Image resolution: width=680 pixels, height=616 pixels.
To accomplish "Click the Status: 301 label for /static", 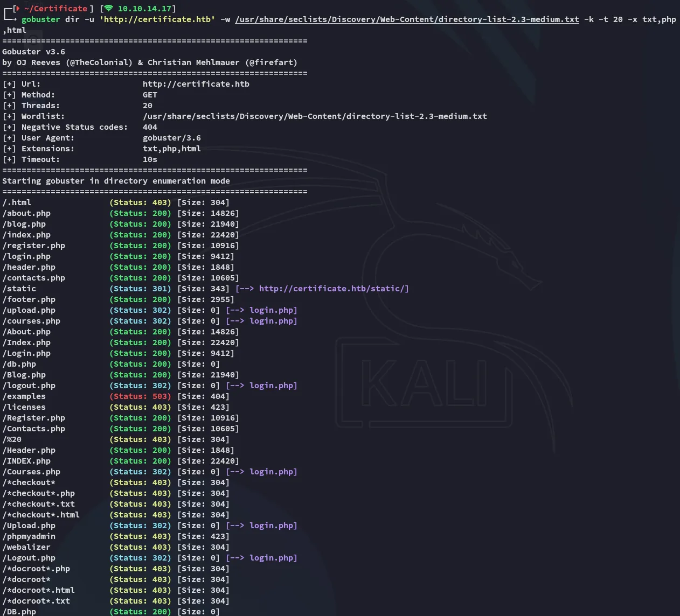I will [140, 289].
